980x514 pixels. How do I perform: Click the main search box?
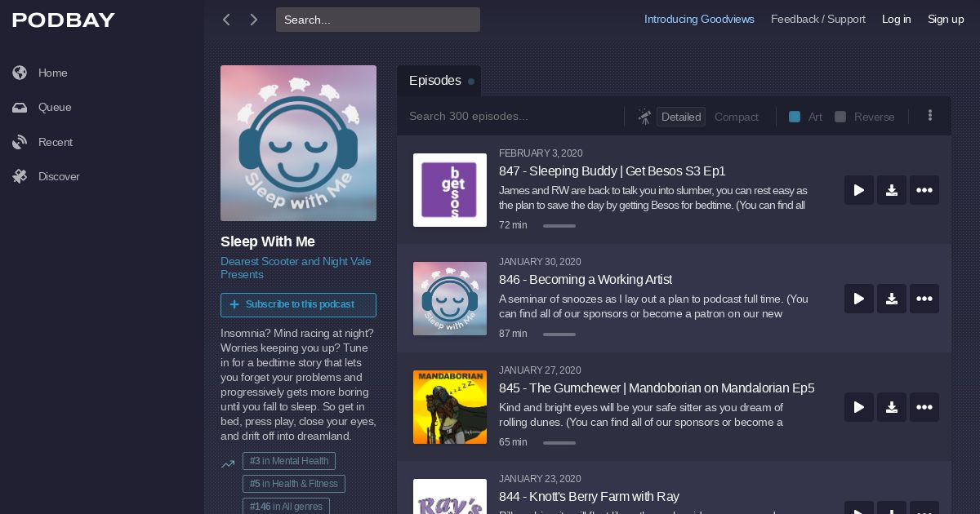[x=378, y=20]
